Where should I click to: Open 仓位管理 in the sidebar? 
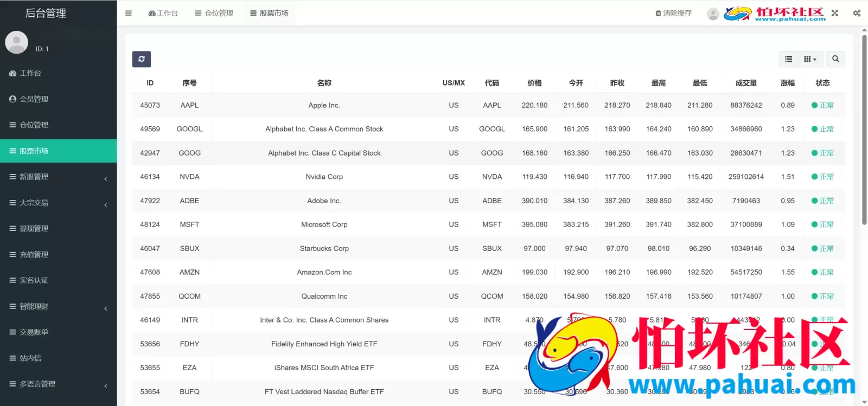[x=59, y=125]
